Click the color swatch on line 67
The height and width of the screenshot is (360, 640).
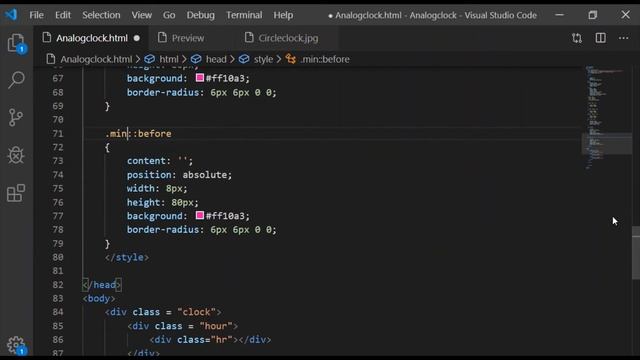pos(200,78)
